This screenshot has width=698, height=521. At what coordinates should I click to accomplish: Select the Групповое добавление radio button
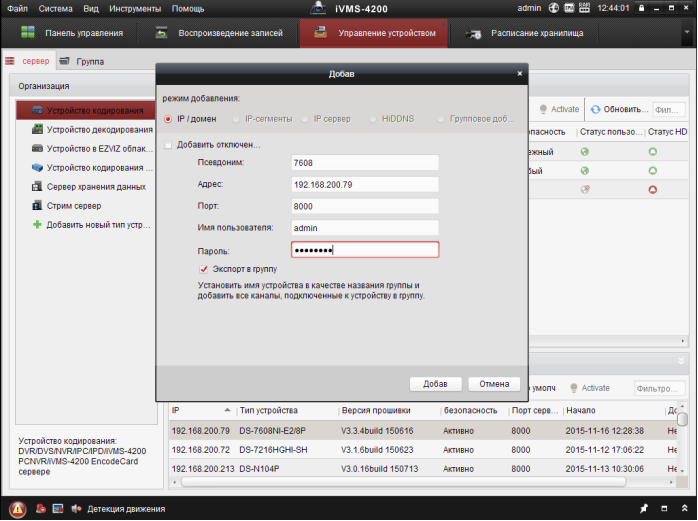coord(441,119)
